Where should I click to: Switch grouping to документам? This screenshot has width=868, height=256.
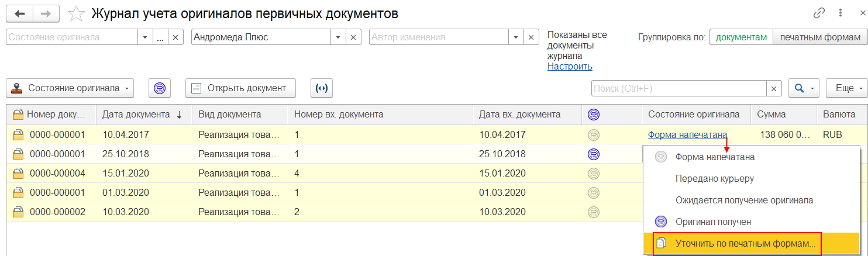tap(741, 37)
